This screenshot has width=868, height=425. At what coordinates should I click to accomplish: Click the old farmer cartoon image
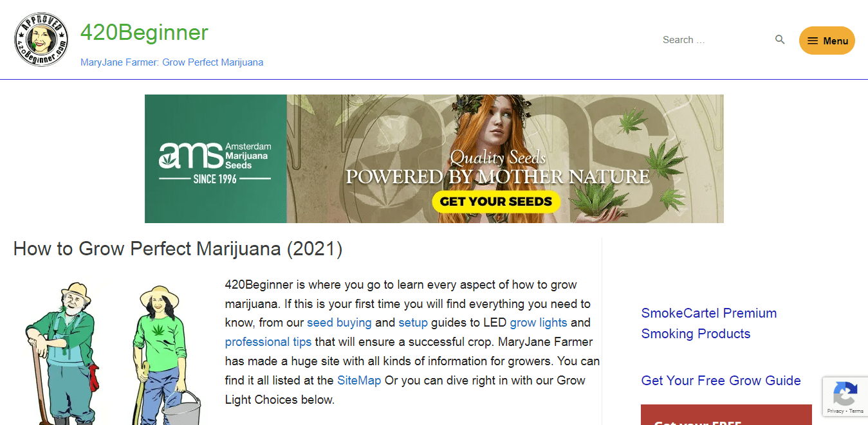60,352
